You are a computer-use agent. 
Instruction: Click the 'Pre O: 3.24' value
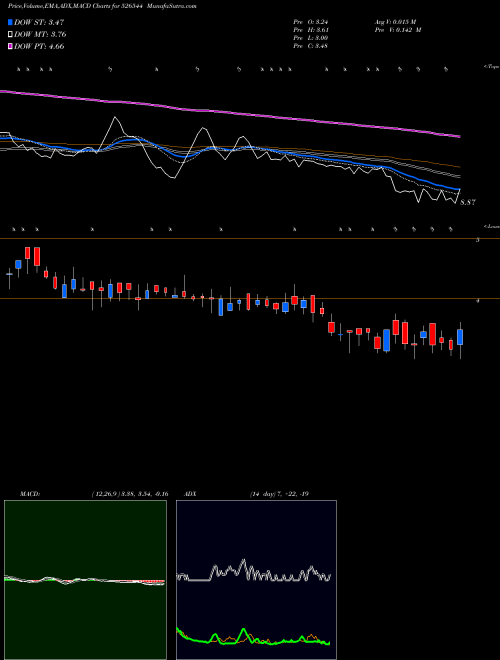pyautogui.click(x=311, y=21)
